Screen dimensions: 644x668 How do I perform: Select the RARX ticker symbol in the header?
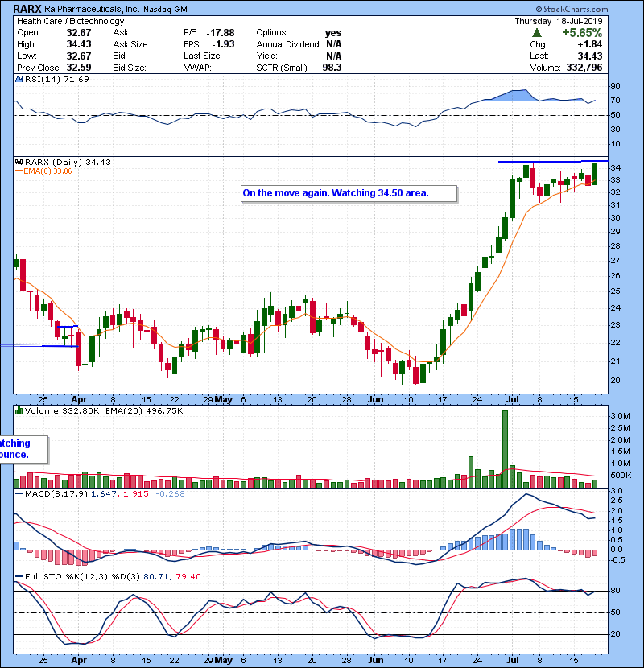(x=27, y=9)
